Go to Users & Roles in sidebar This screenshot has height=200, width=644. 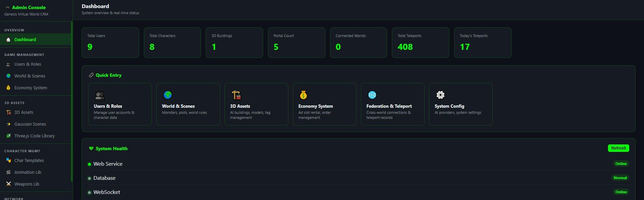coord(35,64)
